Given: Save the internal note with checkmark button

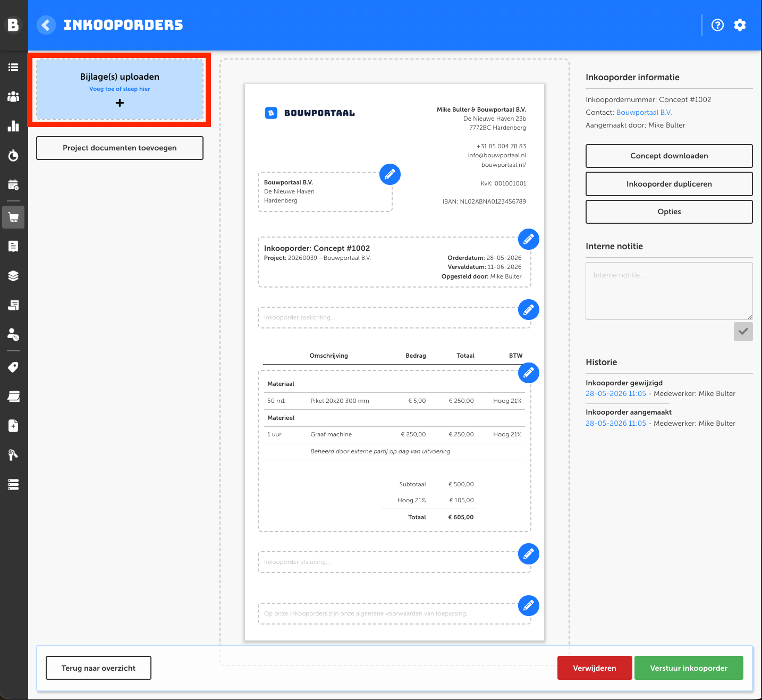Looking at the screenshot, I should (x=743, y=332).
